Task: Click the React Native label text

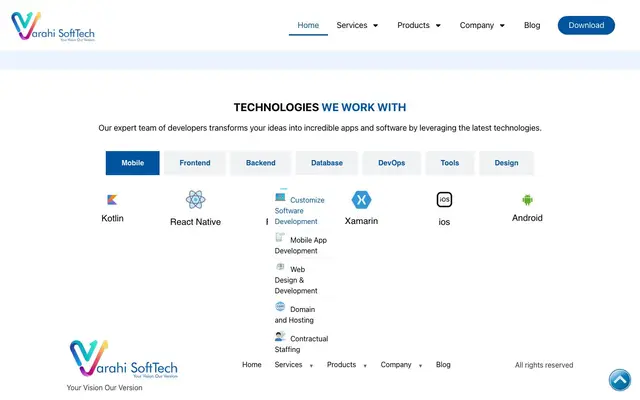Action: tap(196, 222)
